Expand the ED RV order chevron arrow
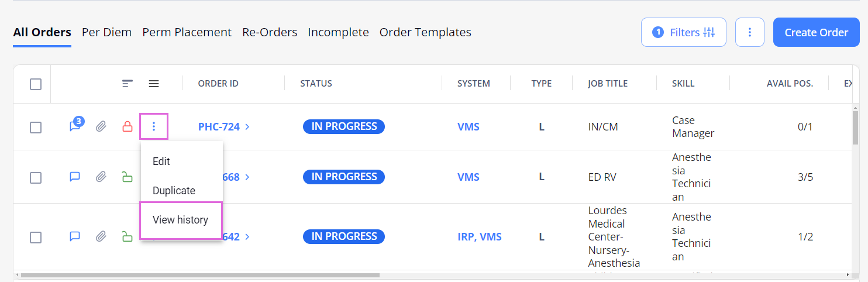Viewport: 868px width, 282px height. click(247, 177)
